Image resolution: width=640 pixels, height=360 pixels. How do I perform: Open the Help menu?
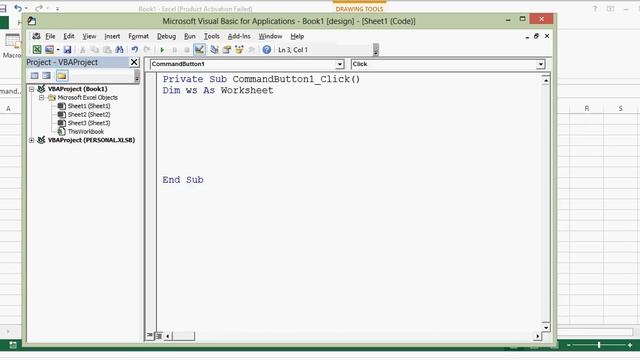click(297, 36)
